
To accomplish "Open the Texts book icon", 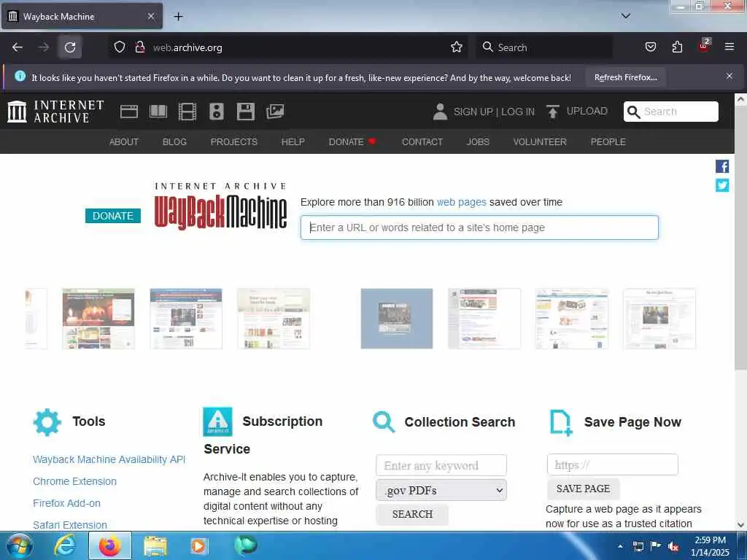I will tap(158, 112).
